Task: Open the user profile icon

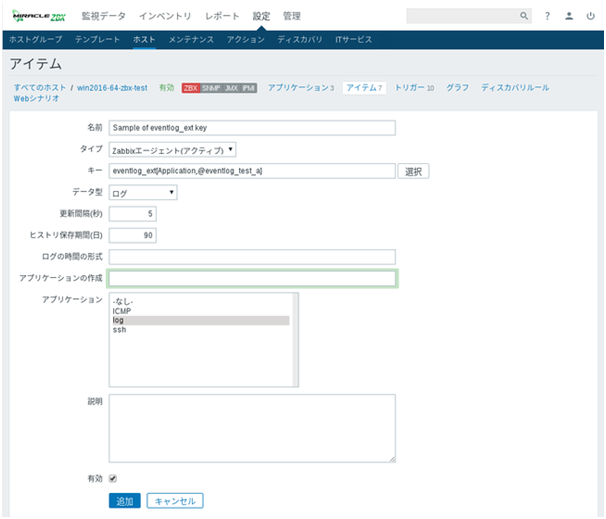Action: [569, 16]
